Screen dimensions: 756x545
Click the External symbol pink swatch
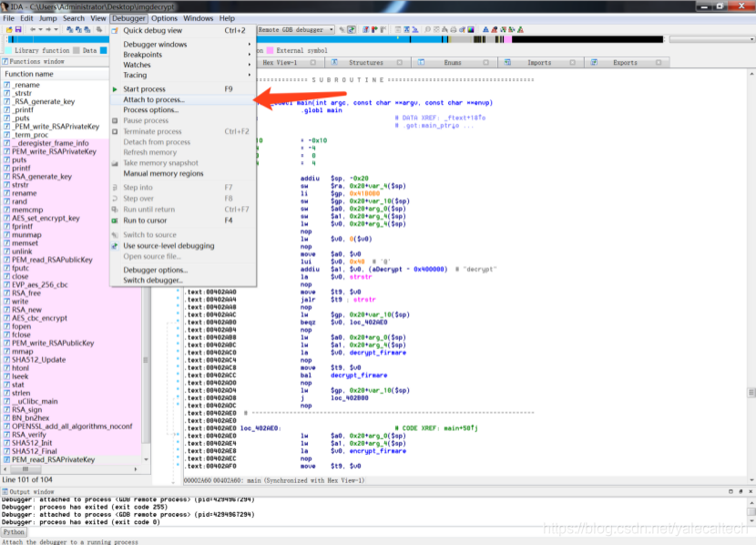pyautogui.click(x=270, y=51)
